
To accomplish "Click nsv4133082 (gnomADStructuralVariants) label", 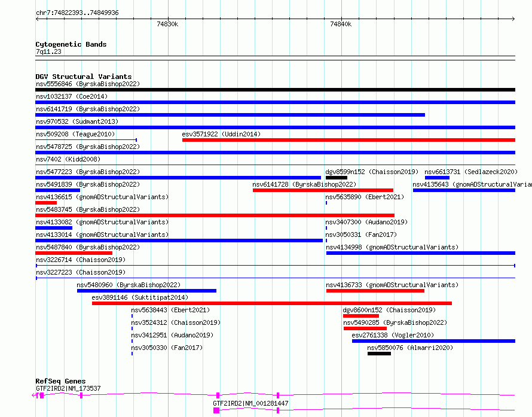I will point(102,222).
